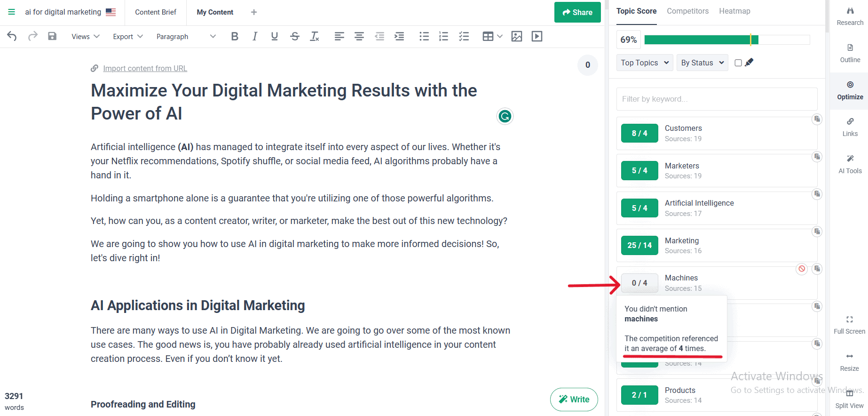This screenshot has width=868, height=416.
Task: Decrease indent of paragraph
Action: click(x=379, y=36)
